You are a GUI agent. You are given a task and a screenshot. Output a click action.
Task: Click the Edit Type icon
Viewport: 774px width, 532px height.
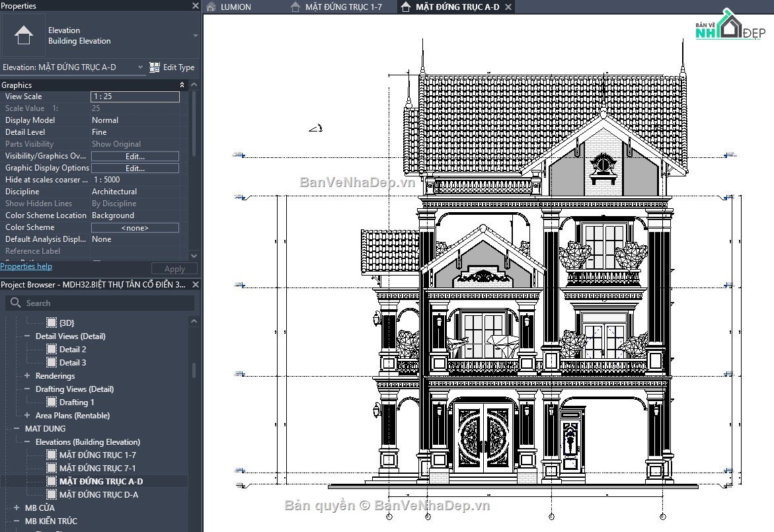(155, 67)
